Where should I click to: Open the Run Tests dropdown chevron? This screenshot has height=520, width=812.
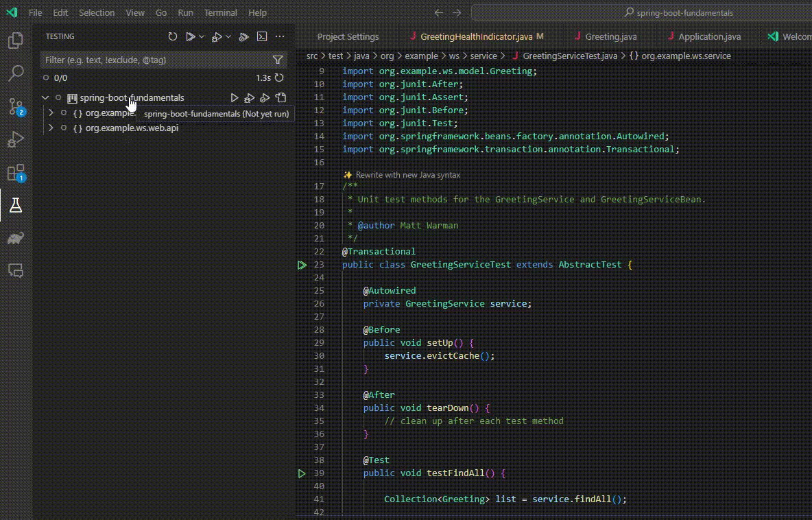(202, 36)
